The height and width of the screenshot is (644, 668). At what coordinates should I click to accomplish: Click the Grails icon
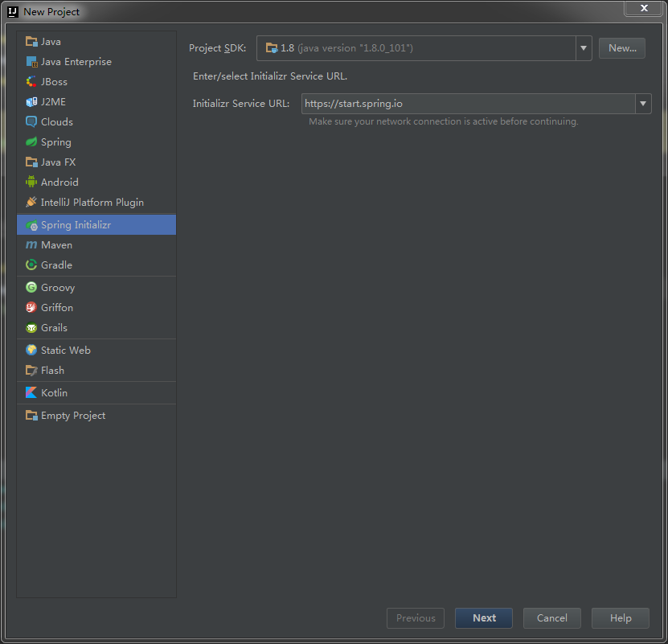(x=31, y=327)
